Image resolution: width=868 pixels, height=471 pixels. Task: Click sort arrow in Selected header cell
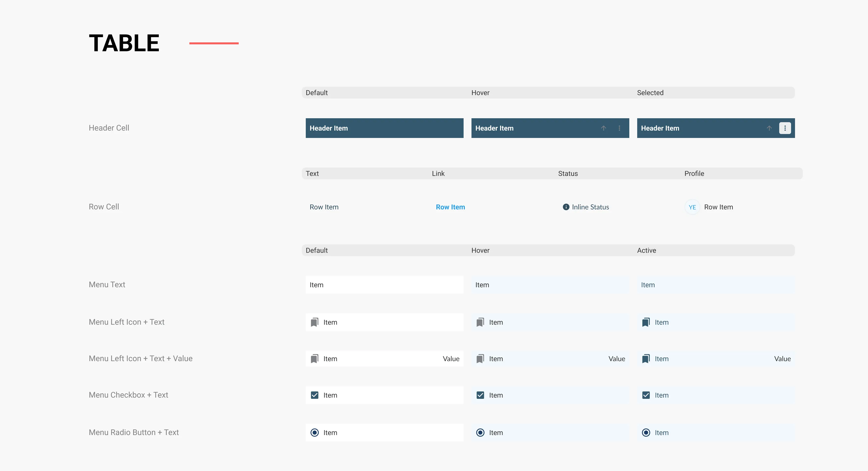point(769,128)
